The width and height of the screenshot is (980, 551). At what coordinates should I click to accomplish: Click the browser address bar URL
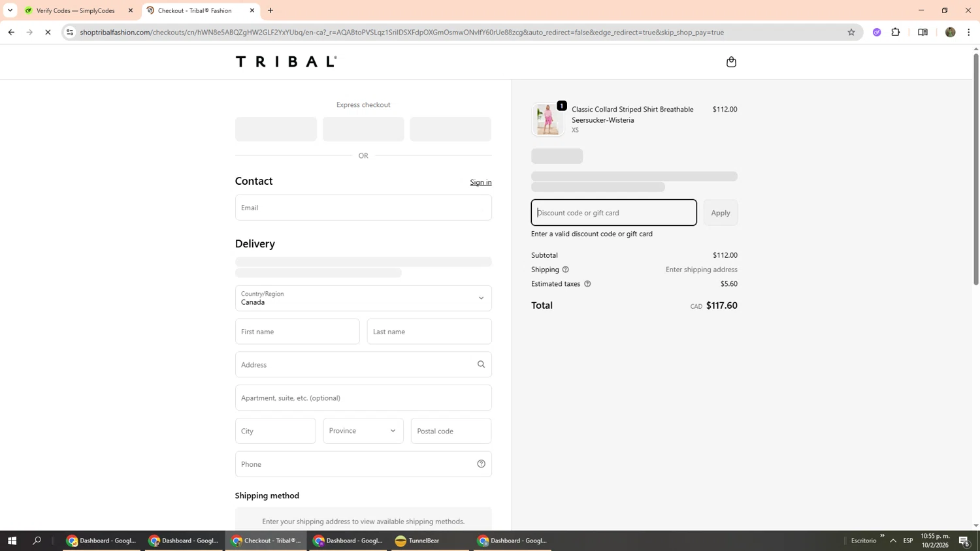tap(402, 32)
